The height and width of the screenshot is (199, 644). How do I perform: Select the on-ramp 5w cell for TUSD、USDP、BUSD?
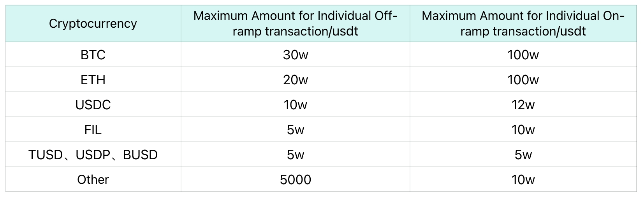click(523, 155)
